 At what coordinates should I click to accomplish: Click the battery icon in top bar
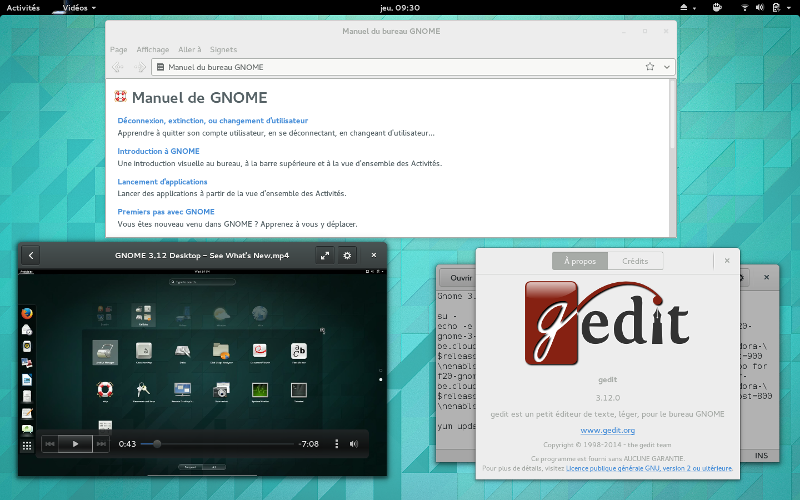[776, 8]
